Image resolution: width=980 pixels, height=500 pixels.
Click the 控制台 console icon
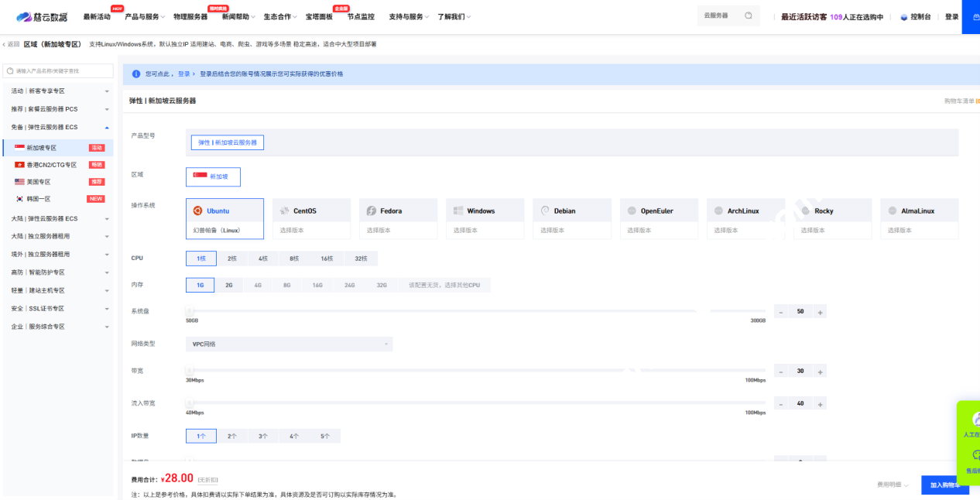pyautogui.click(x=903, y=17)
